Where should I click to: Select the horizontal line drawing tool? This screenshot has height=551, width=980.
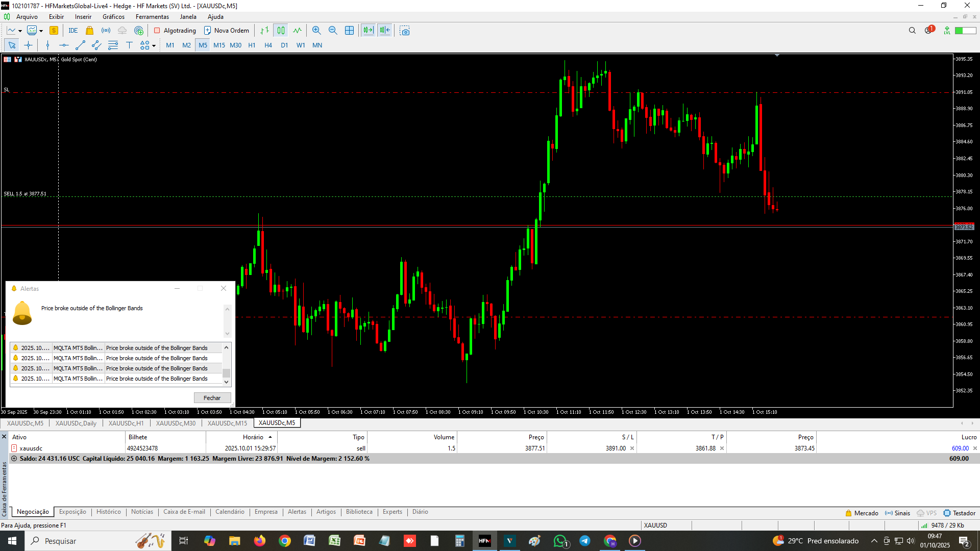pyautogui.click(x=64, y=45)
